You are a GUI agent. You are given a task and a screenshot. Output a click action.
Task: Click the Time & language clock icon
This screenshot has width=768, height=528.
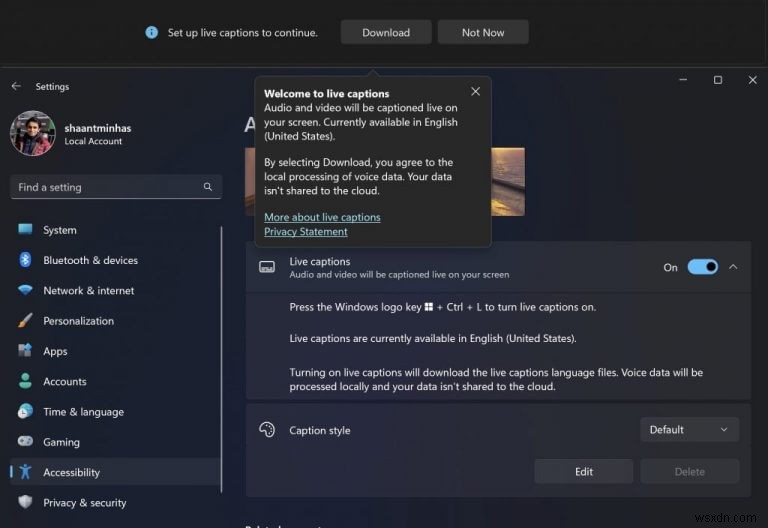[x=25, y=411]
